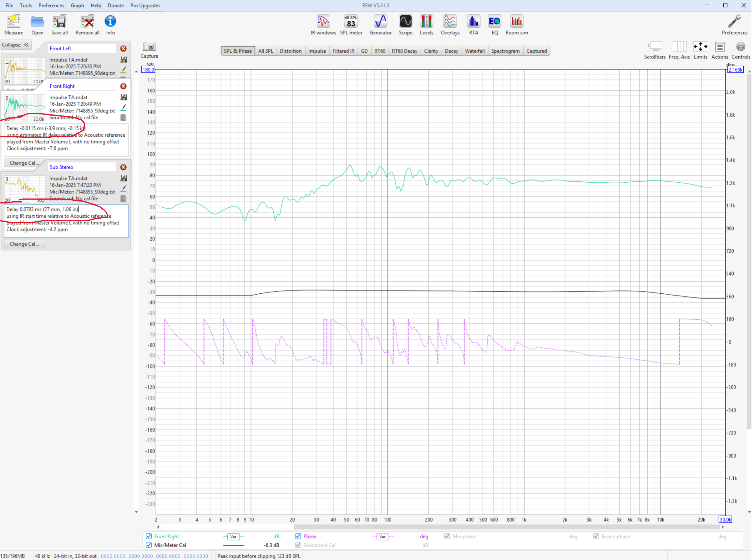
Task: Open the File menu
Action: tap(9, 5)
